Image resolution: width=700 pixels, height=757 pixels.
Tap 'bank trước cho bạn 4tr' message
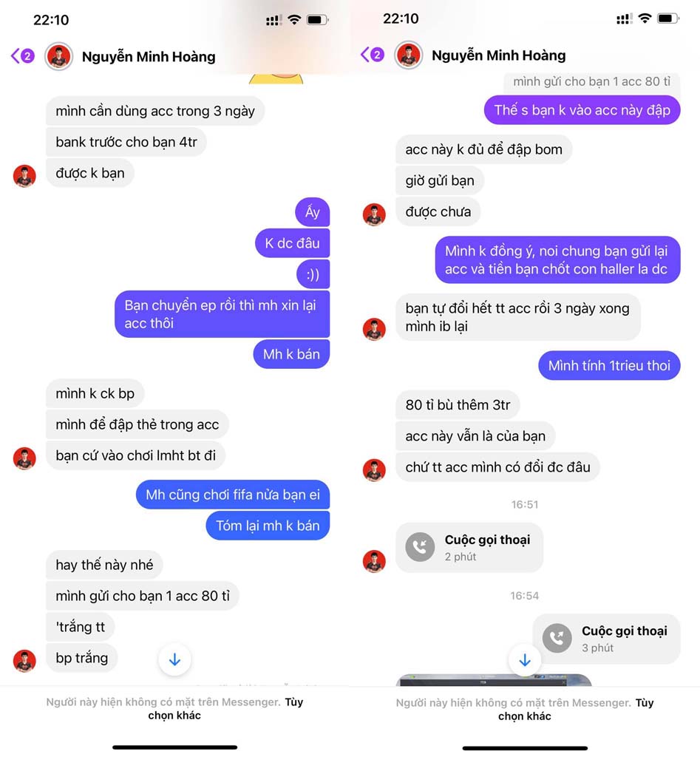(126, 142)
